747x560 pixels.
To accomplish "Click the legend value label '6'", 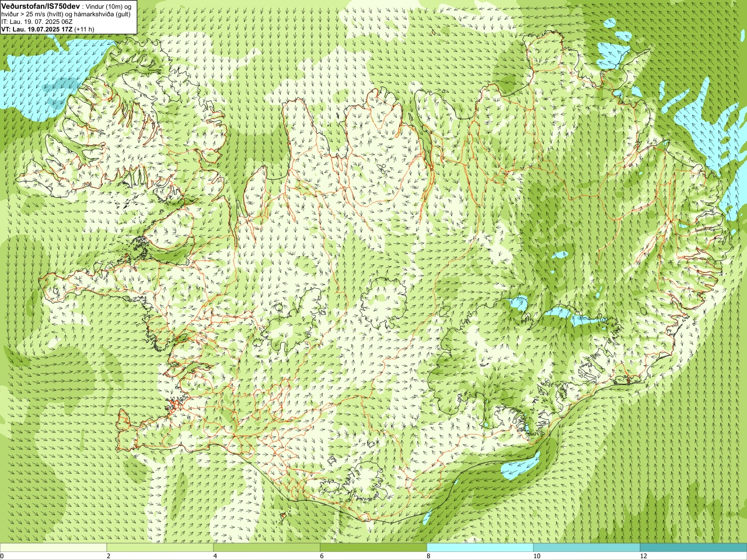I will (322, 556).
